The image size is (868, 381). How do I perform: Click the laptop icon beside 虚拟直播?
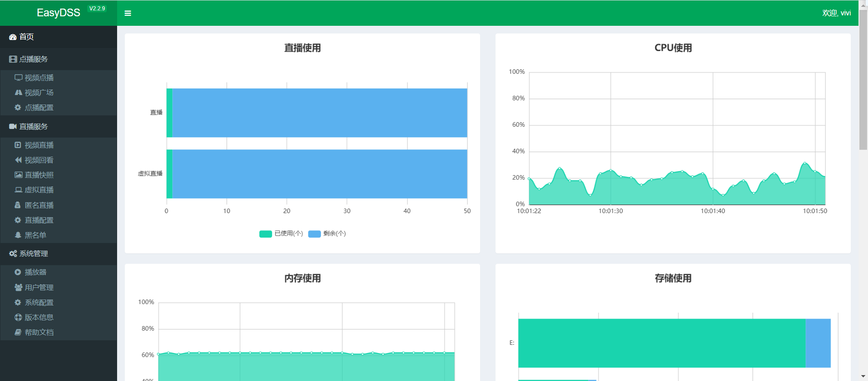(x=18, y=190)
